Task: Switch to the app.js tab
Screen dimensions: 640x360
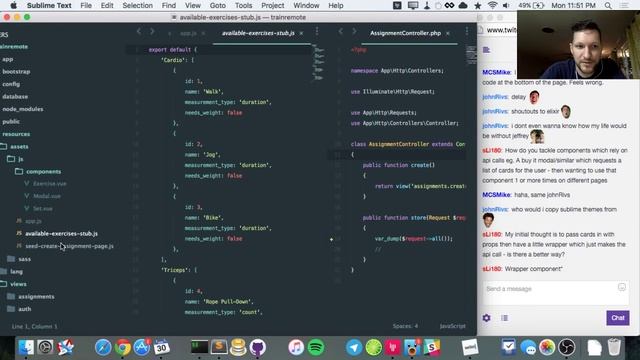Action: pos(188,33)
